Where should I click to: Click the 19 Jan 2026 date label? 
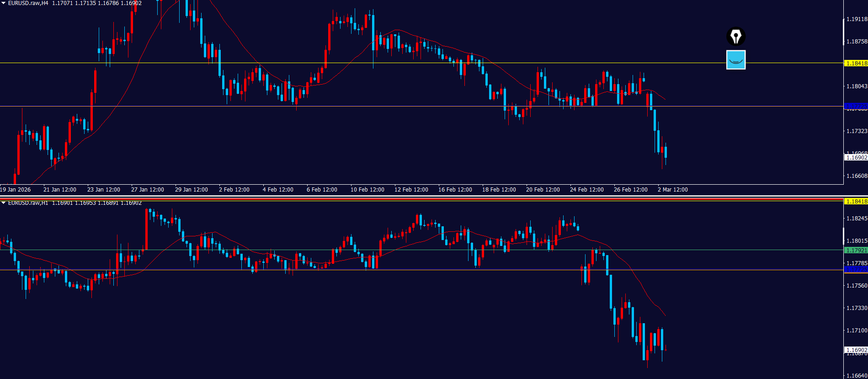[x=16, y=190]
